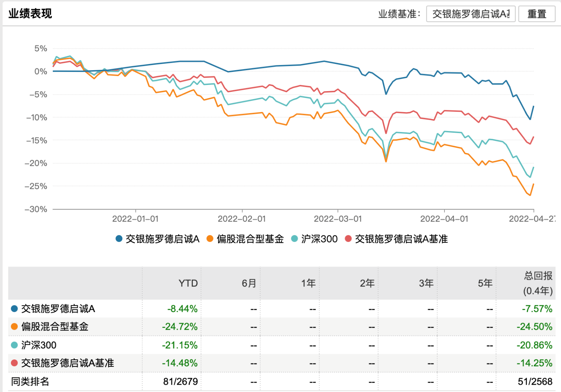561x392 pixels.
Task: Click the 2022-03-01 x-axis date marker
Action: pos(338,219)
